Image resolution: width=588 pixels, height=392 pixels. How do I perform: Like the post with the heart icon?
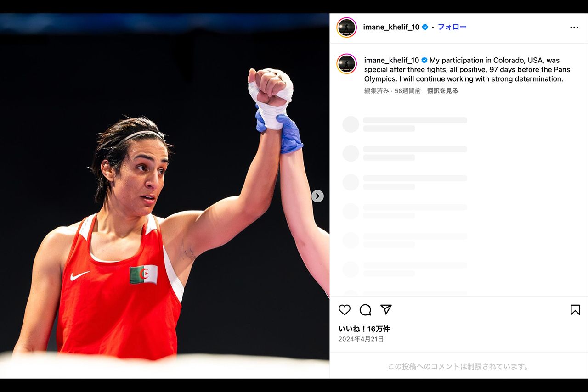345,310
